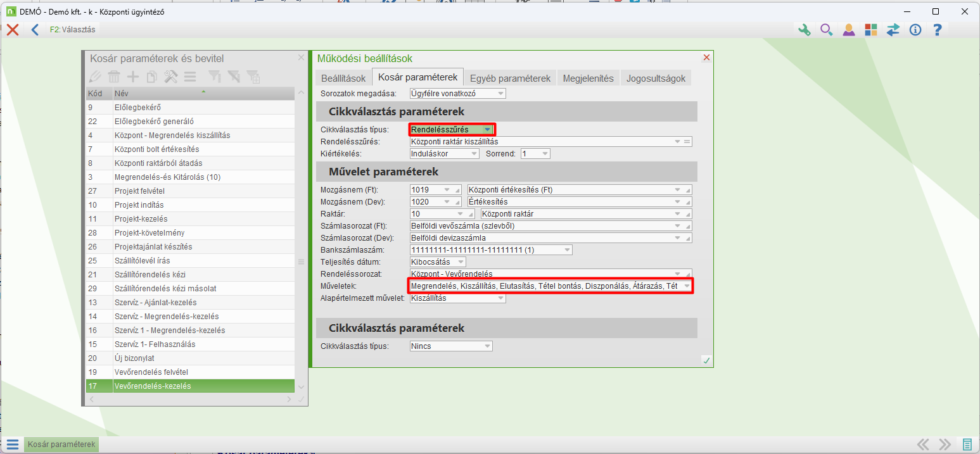This screenshot has width=980, height=454.
Task: Open the green wrench settings icon
Action: pyautogui.click(x=805, y=29)
